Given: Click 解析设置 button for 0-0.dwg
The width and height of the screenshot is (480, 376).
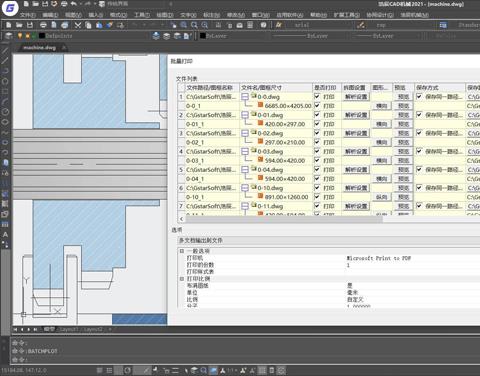Looking at the screenshot, I should coord(356,97).
